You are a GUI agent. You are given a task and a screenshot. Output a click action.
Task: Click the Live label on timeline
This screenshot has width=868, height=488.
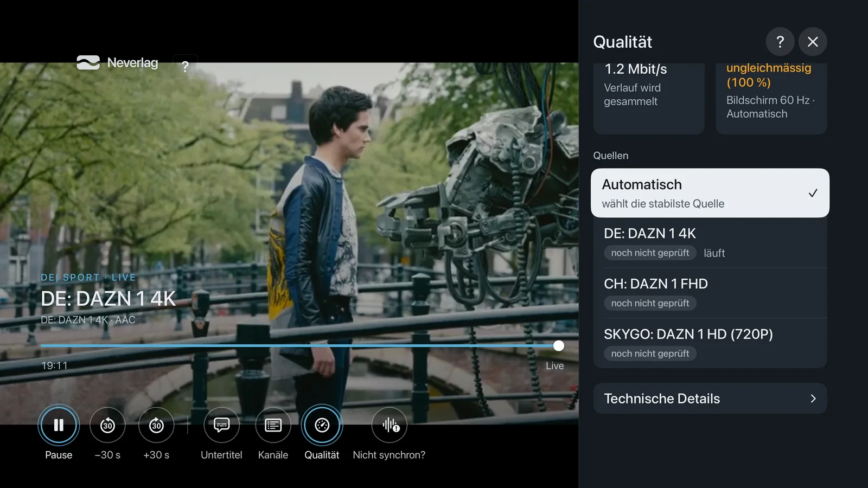click(x=554, y=366)
